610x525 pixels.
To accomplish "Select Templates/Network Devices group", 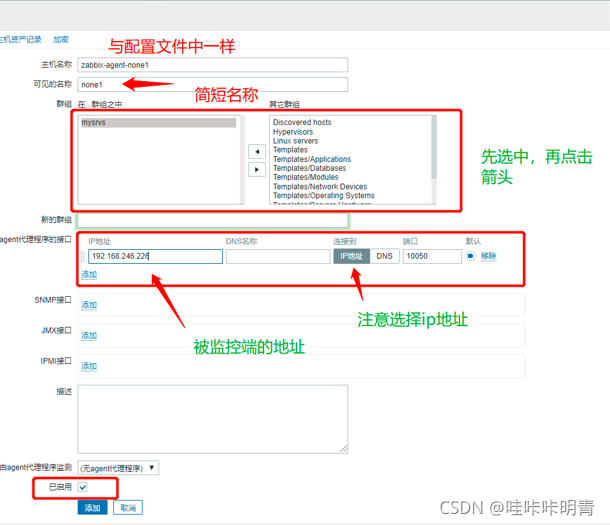I will point(320,186).
